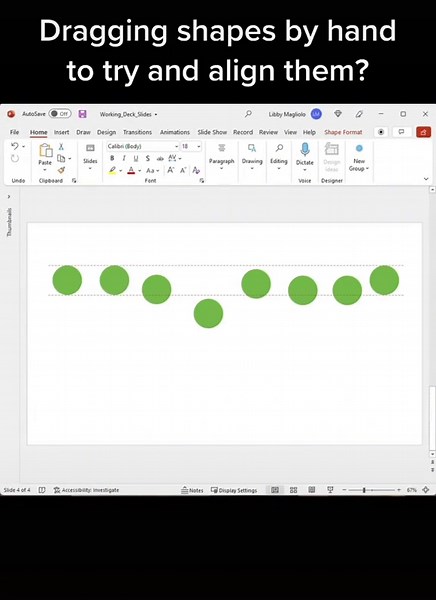Click the Paste clipboard icon
Image resolution: width=436 pixels, height=600 pixels.
pyautogui.click(x=45, y=151)
